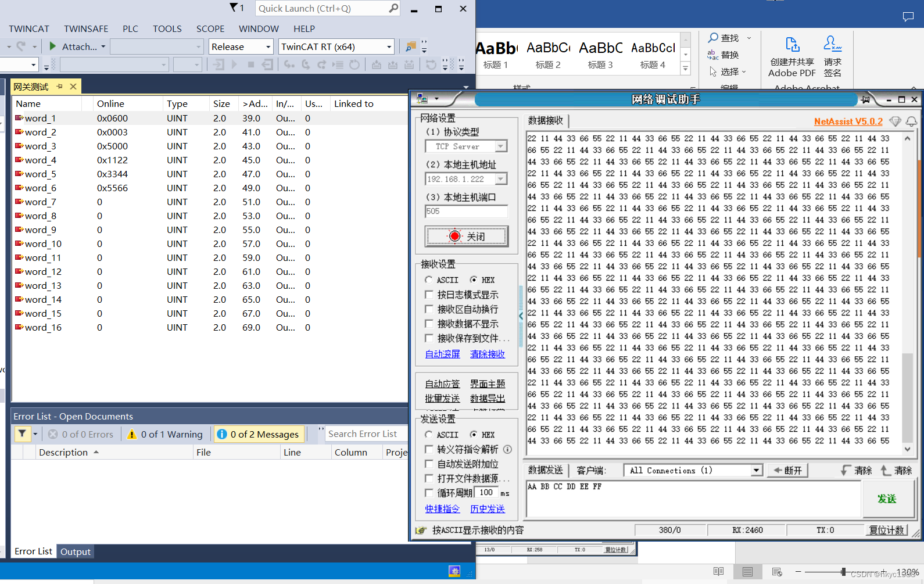Open the TWINSAFE menu
Screen dimensions: 924x584
pyautogui.click(x=86, y=28)
